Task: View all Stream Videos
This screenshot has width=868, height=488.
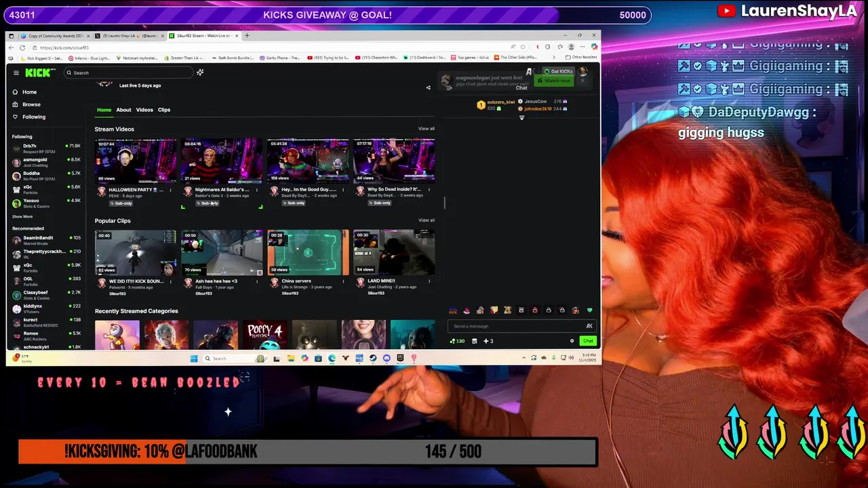Action: [427, 129]
